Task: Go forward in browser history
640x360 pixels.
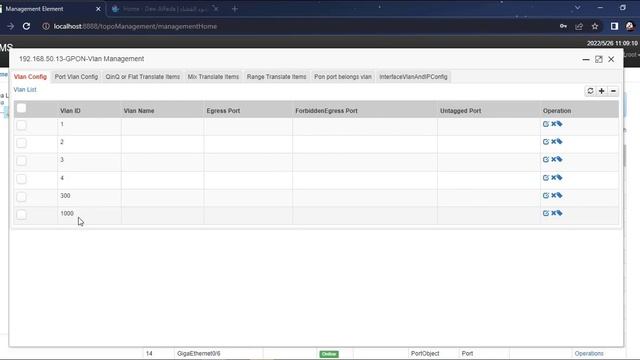Action: tap(11, 26)
